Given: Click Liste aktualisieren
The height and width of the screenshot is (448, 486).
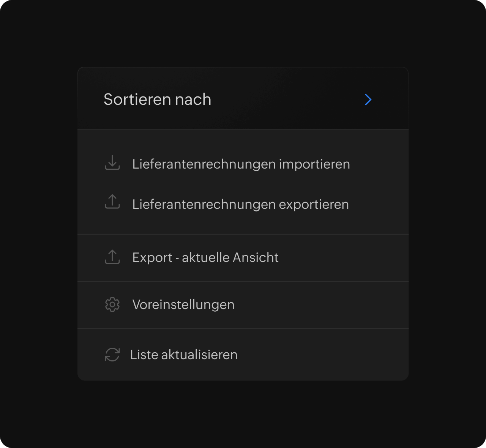Looking at the screenshot, I should (x=184, y=354).
